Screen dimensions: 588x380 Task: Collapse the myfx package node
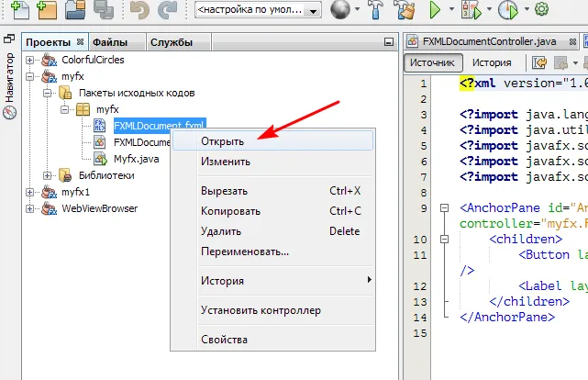pos(64,109)
